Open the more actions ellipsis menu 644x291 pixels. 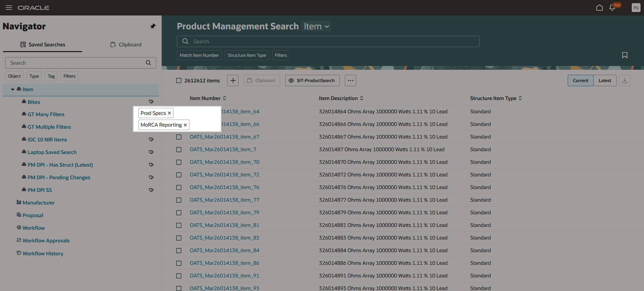tap(351, 80)
